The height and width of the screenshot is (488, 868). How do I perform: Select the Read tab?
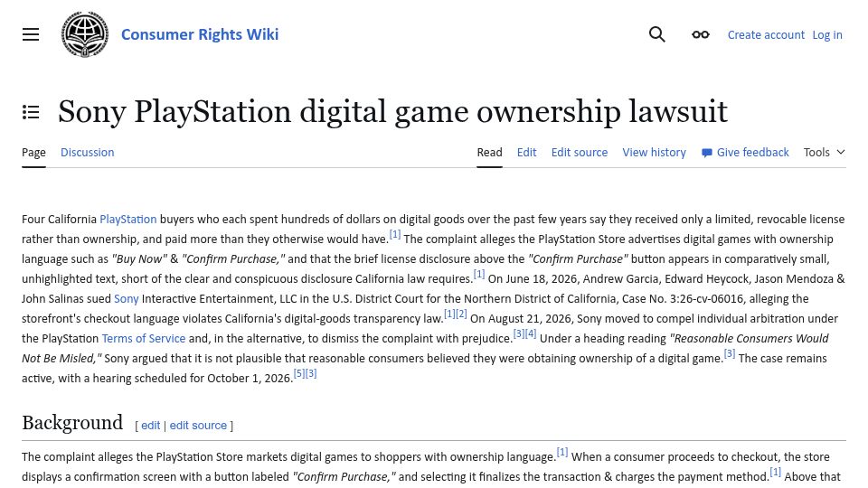coord(489,152)
